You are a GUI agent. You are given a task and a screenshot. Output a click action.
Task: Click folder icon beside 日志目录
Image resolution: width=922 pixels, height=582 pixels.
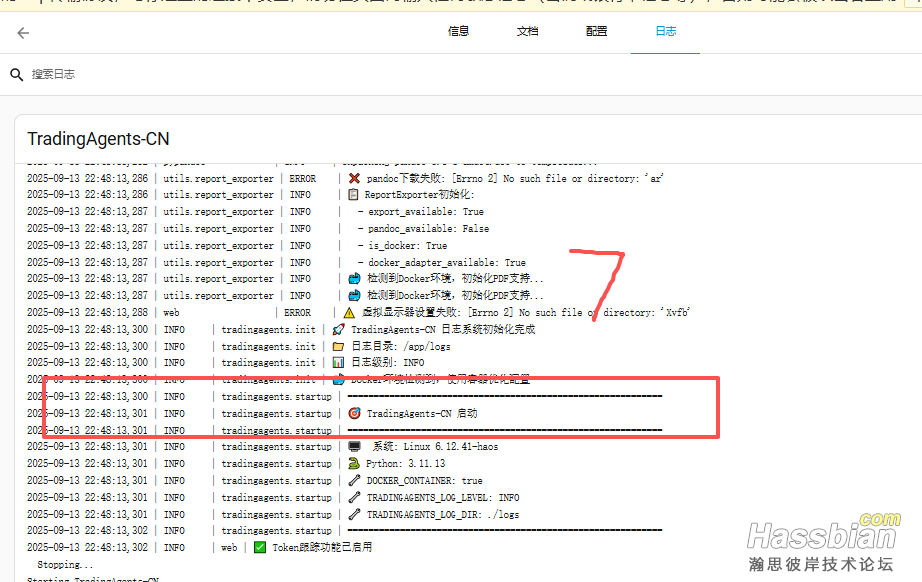pyautogui.click(x=339, y=347)
